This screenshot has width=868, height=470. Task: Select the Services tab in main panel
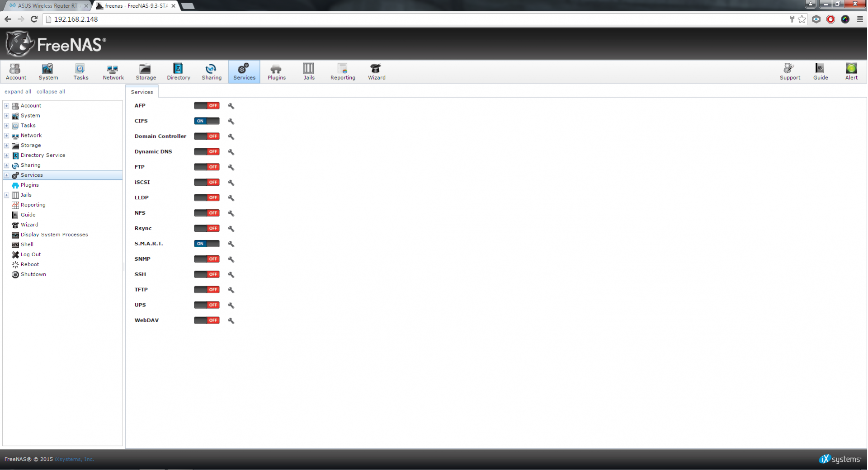142,92
